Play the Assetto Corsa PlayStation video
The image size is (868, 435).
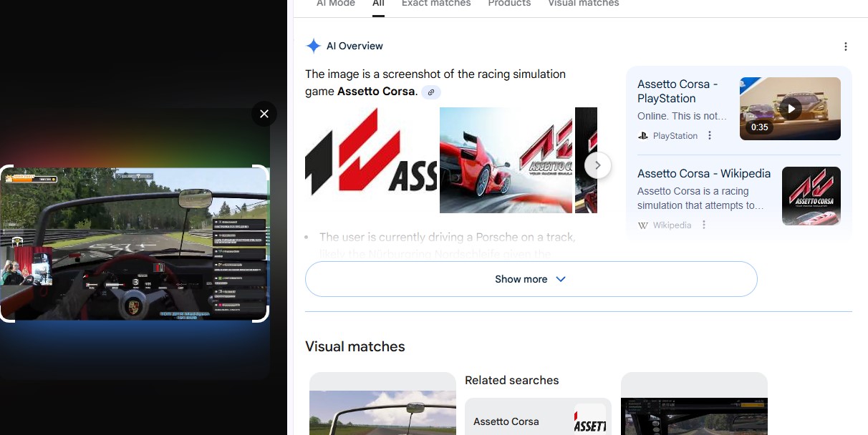[790, 109]
